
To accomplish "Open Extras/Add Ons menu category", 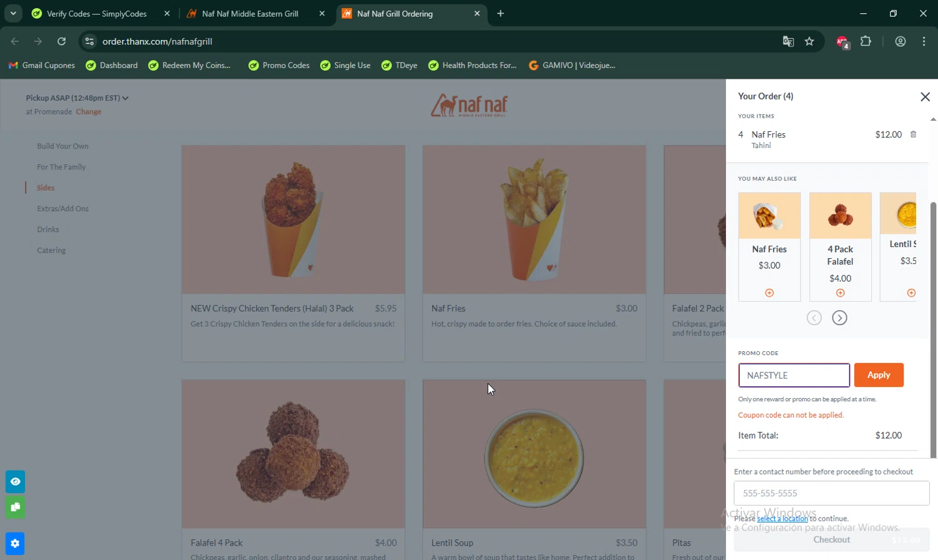I will (63, 209).
